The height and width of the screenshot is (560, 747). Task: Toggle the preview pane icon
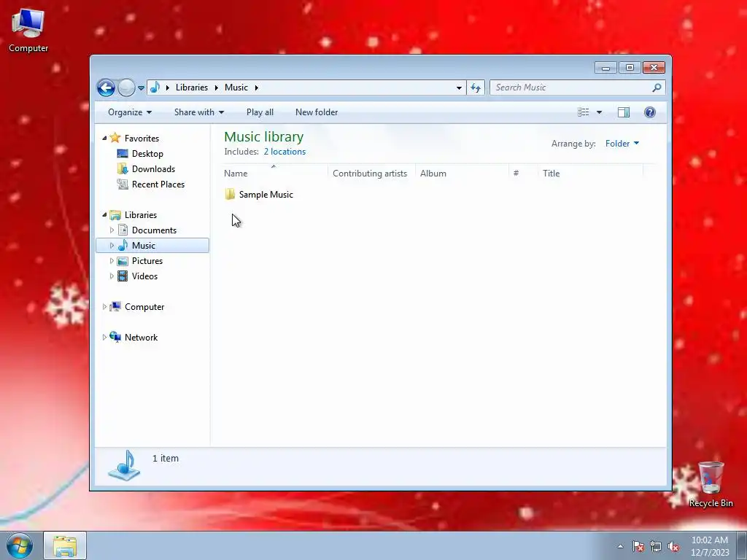tap(624, 112)
